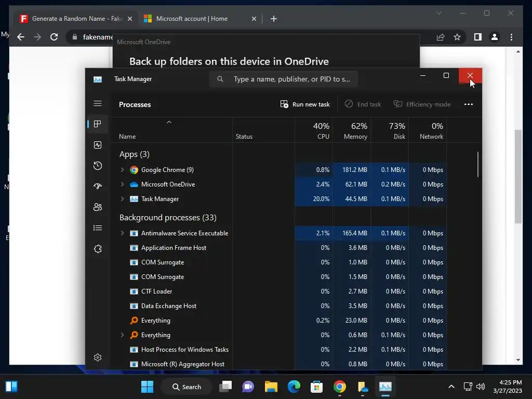Select the Processes page icon in sidebar

(98, 124)
